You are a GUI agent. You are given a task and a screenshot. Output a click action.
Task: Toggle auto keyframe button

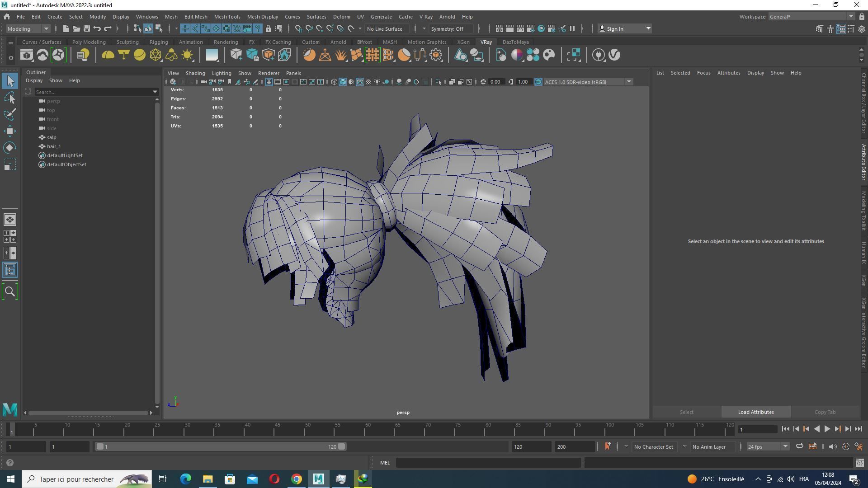[845, 446]
